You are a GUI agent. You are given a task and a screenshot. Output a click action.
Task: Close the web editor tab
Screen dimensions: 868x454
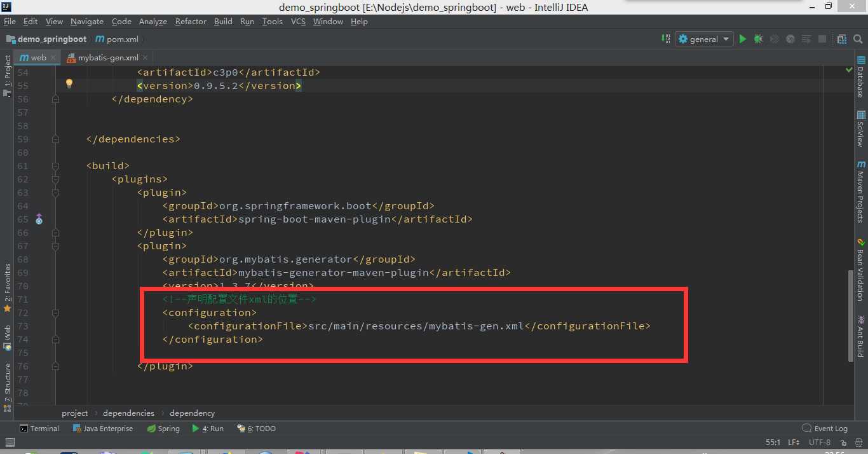(x=53, y=57)
